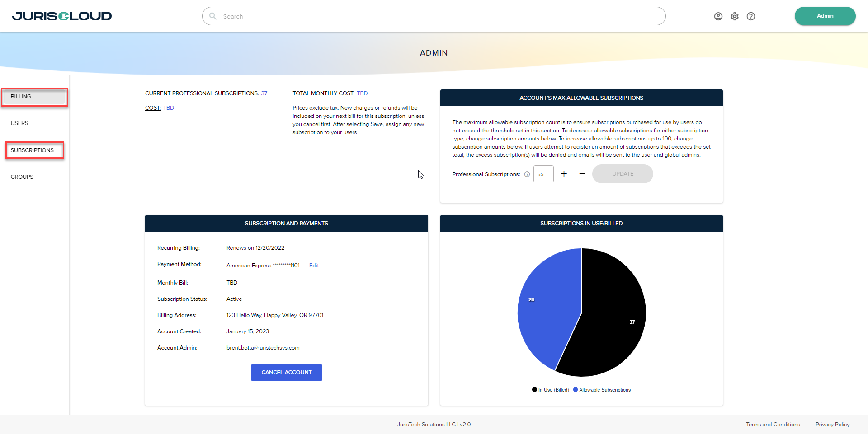The image size is (868, 434).
Task: Open the Terms and Conditions link
Action: coord(773,425)
